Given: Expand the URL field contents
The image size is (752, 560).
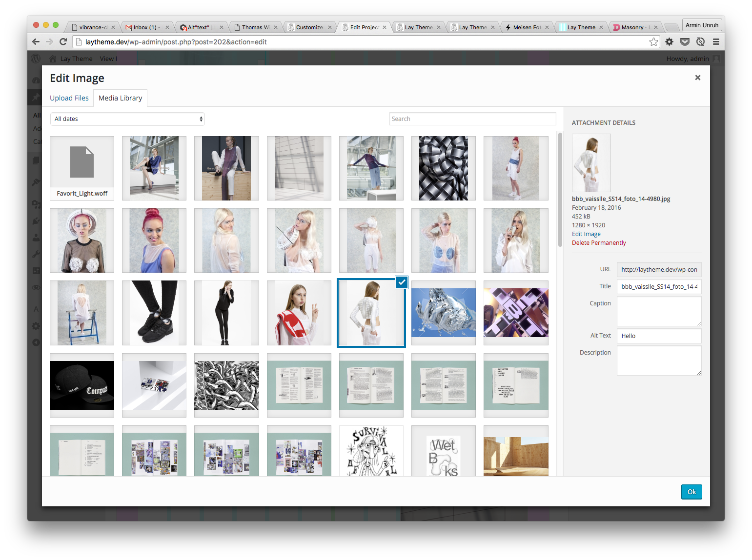Looking at the screenshot, I should click(x=659, y=269).
